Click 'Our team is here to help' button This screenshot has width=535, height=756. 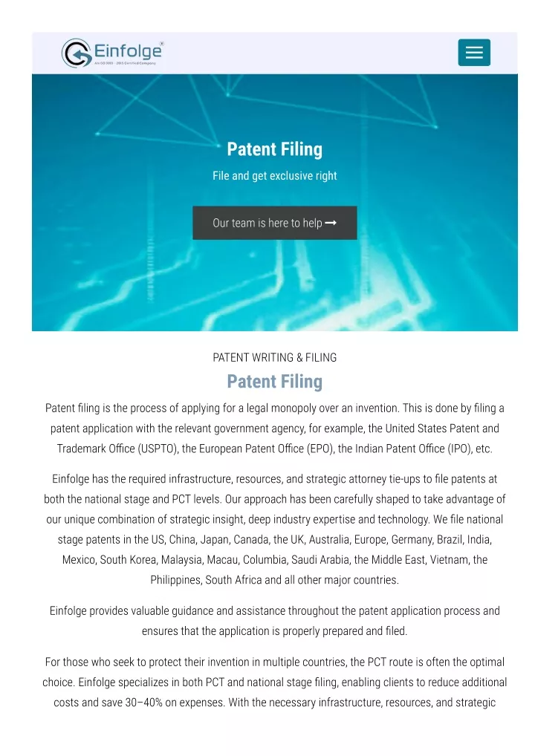274,223
